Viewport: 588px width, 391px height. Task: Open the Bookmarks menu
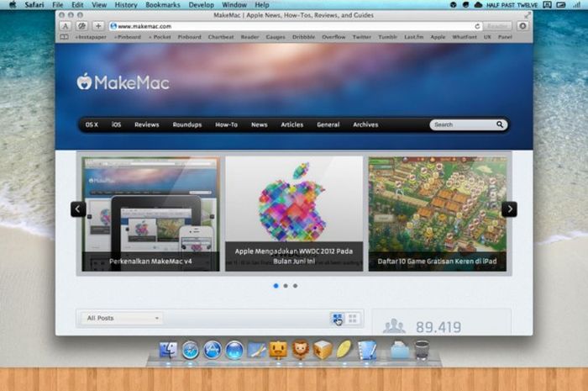tap(163, 5)
